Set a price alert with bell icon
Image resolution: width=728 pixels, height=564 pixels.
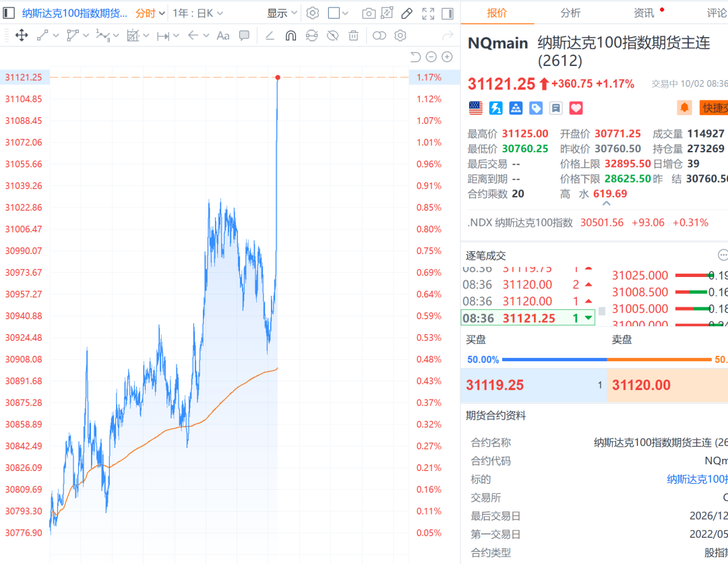pyautogui.click(x=684, y=108)
